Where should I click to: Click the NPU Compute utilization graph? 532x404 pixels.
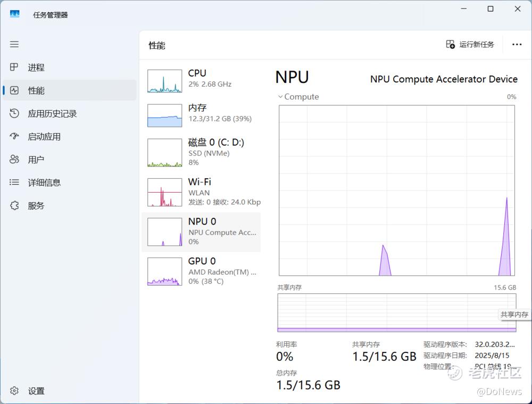397,191
